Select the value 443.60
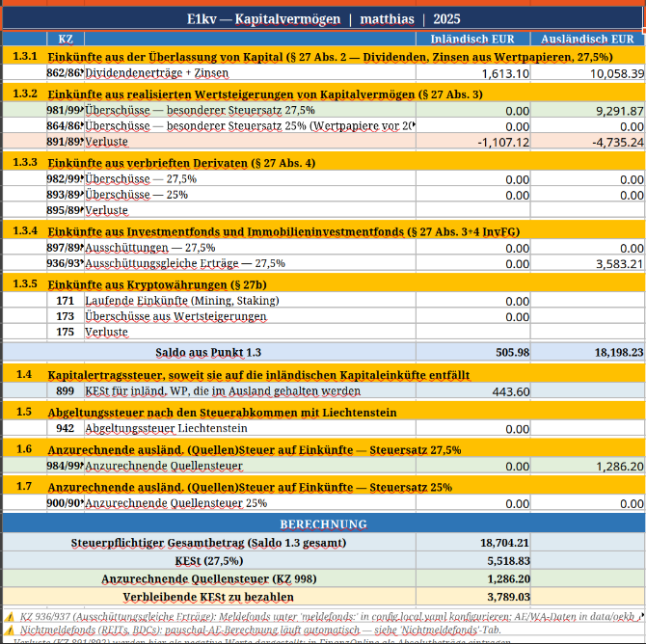This screenshot has height=644, width=646. pyautogui.click(x=473, y=391)
